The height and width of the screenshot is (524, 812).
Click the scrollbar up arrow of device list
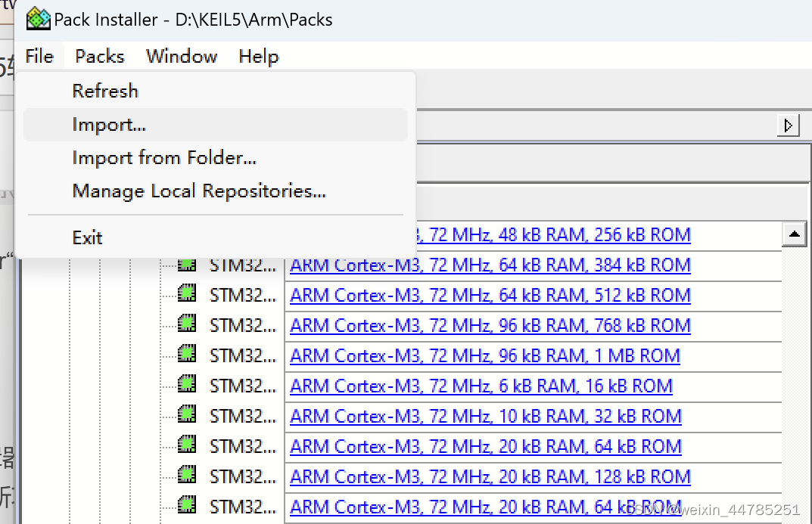tap(794, 234)
